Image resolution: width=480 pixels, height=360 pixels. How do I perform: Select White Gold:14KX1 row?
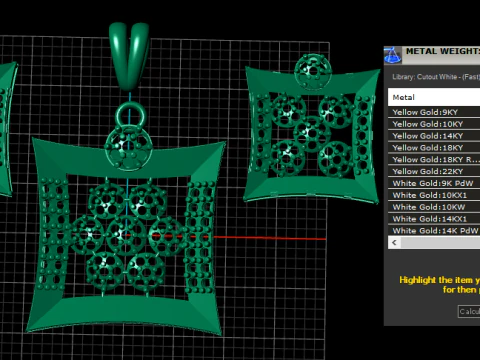click(x=434, y=219)
